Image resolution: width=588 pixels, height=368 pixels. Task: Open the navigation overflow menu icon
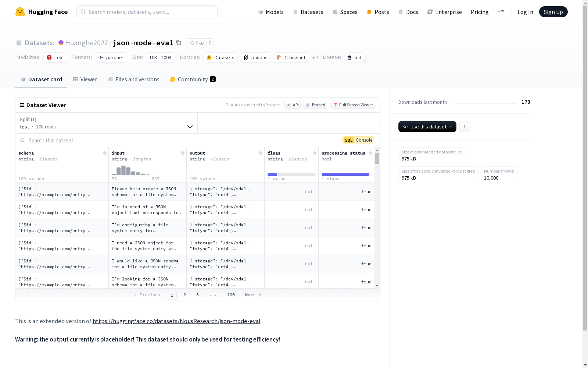click(x=501, y=12)
